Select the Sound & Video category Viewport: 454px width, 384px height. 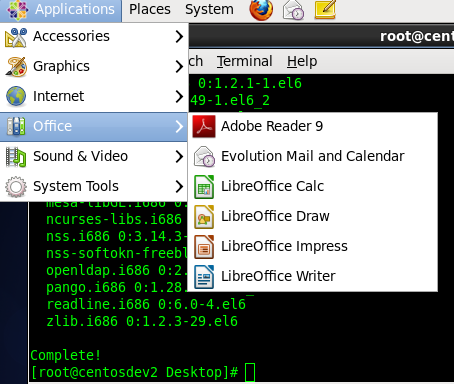[x=94, y=156]
